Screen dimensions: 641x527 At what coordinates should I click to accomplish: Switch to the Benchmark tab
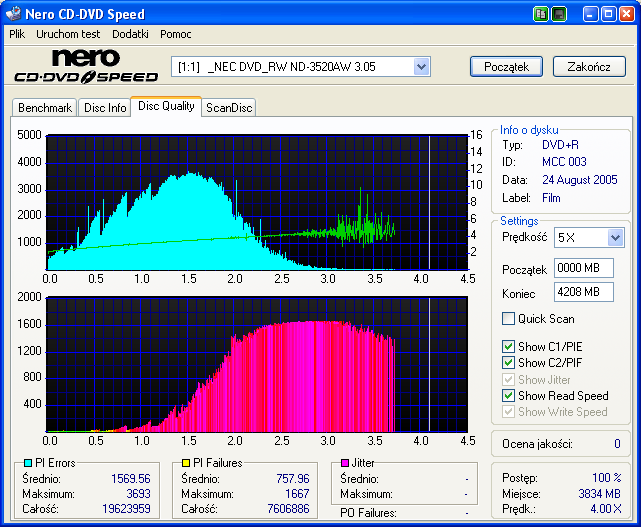coord(45,108)
